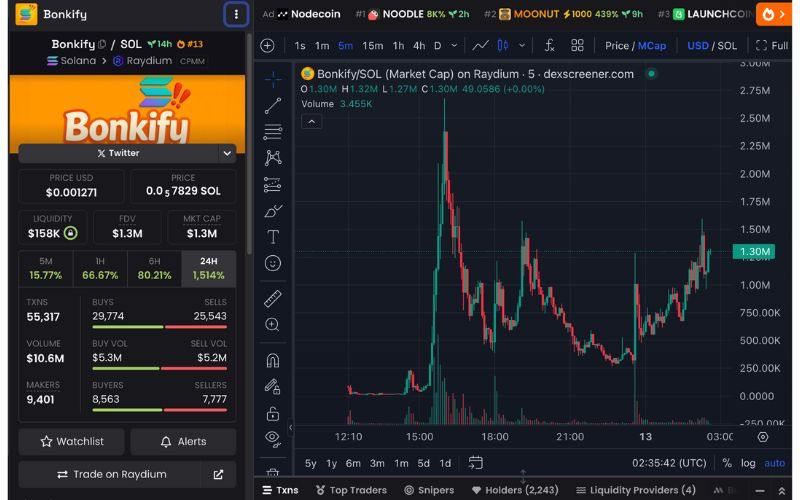
Task: Open chart settings gear on time axis
Action: click(x=763, y=437)
